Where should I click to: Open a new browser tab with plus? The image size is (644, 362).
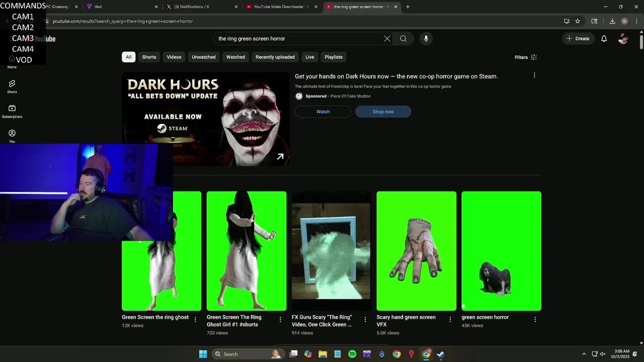click(x=408, y=7)
